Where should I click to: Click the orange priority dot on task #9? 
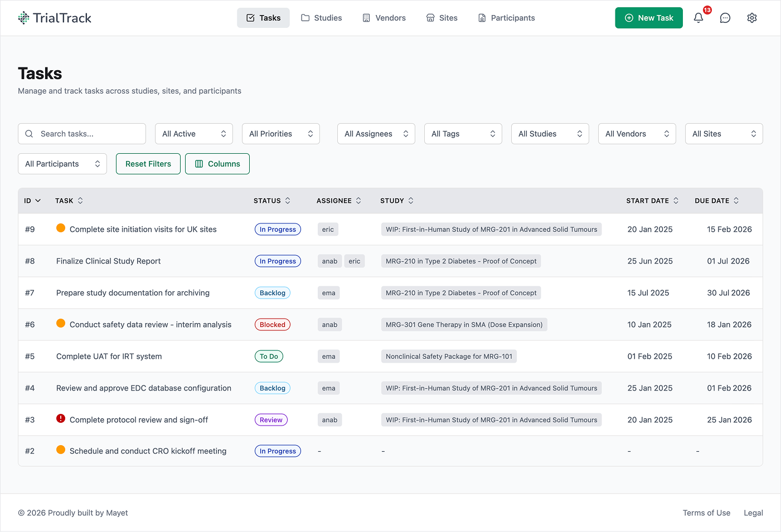(x=61, y=228)
